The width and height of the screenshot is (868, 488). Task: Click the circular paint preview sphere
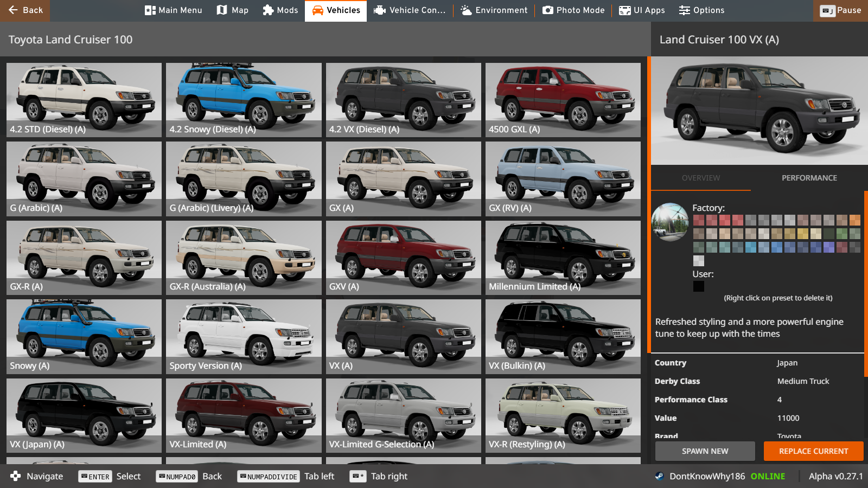(670, 222)
